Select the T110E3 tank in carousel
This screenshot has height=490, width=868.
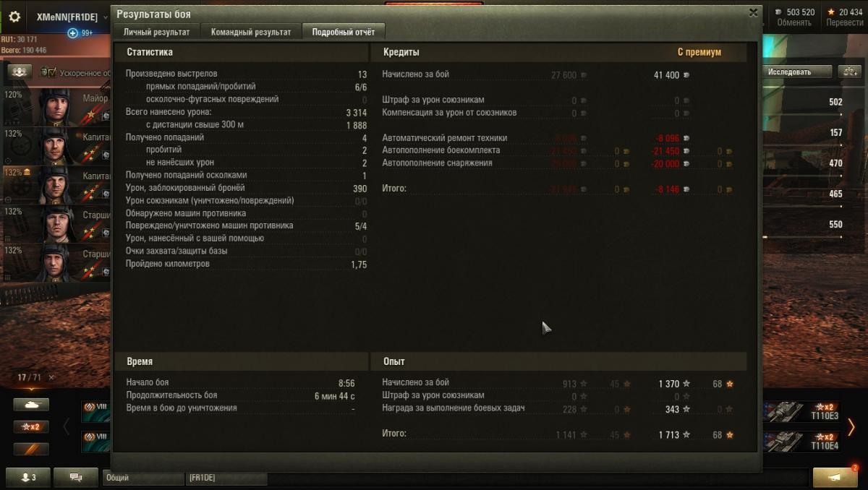(x=801, y=412)
